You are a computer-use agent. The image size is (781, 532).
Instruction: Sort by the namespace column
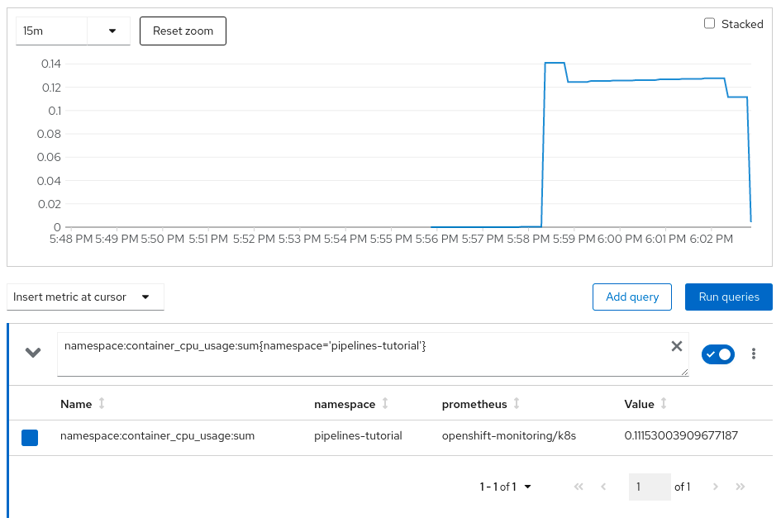[x=385, y=404]
